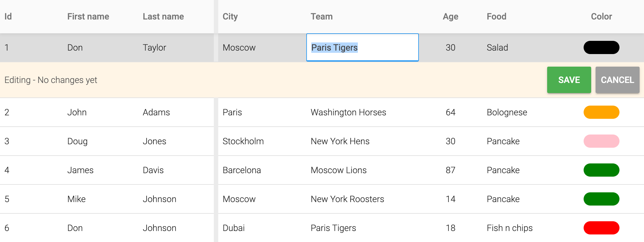The image size is (644, 242).
Task: Click the City column header
Action: point(230,16)
